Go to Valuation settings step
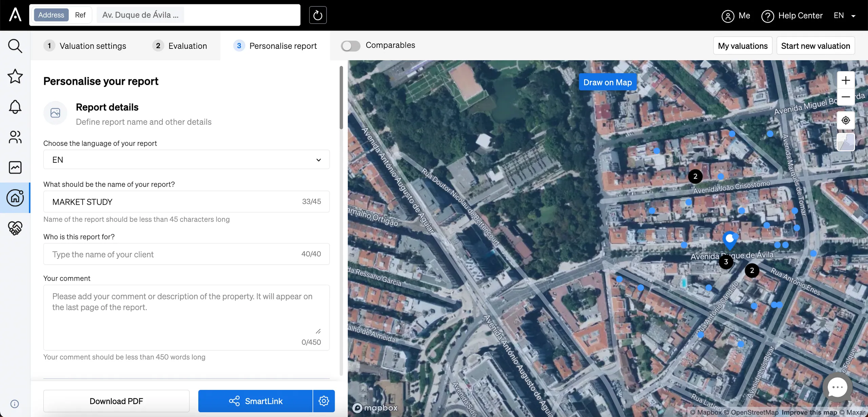 point(85,46)
